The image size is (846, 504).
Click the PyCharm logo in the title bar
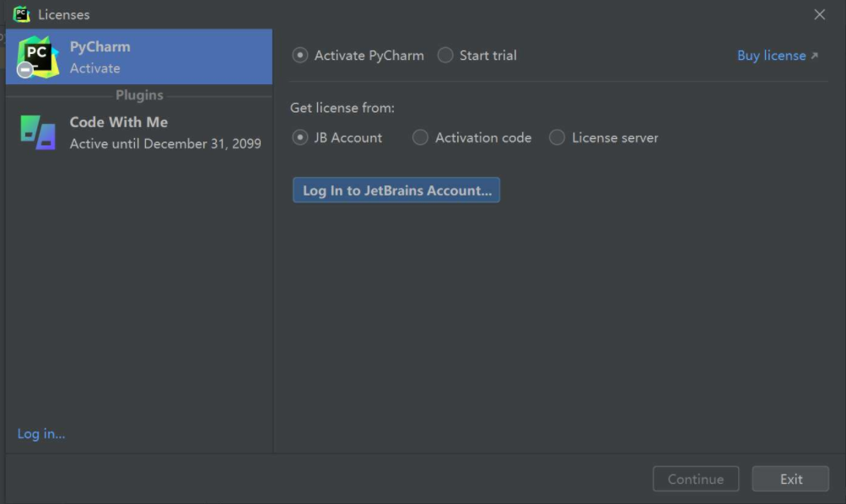point(21,14)
